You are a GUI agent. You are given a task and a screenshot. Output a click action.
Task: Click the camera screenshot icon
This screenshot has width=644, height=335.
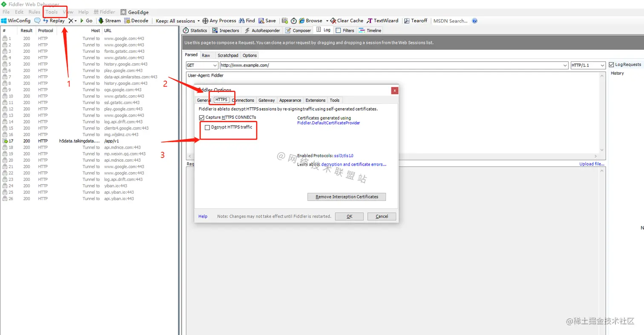coord(285,20)
